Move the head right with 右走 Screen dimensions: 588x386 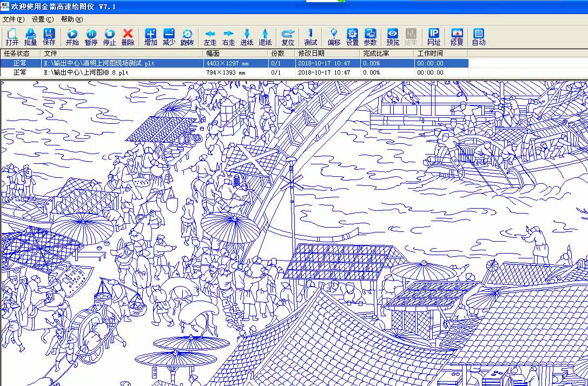(228, 37)
